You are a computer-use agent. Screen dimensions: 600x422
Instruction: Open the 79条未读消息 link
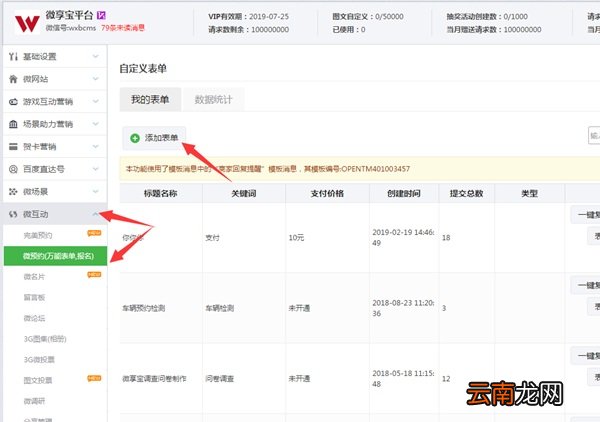click(123, 28)
